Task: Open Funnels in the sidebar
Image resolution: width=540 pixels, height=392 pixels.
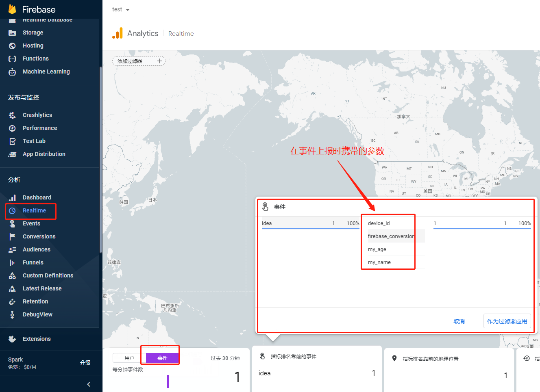Action: tap(33, 262)
